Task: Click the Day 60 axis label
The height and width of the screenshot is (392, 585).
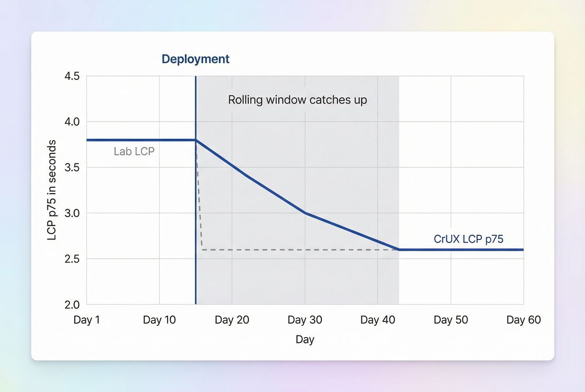Action: [x=524, y=319]
